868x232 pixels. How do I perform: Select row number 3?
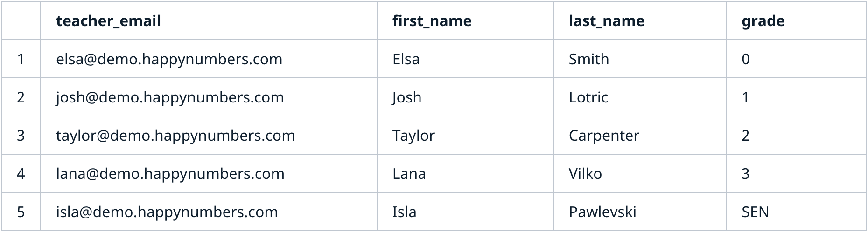21,136
